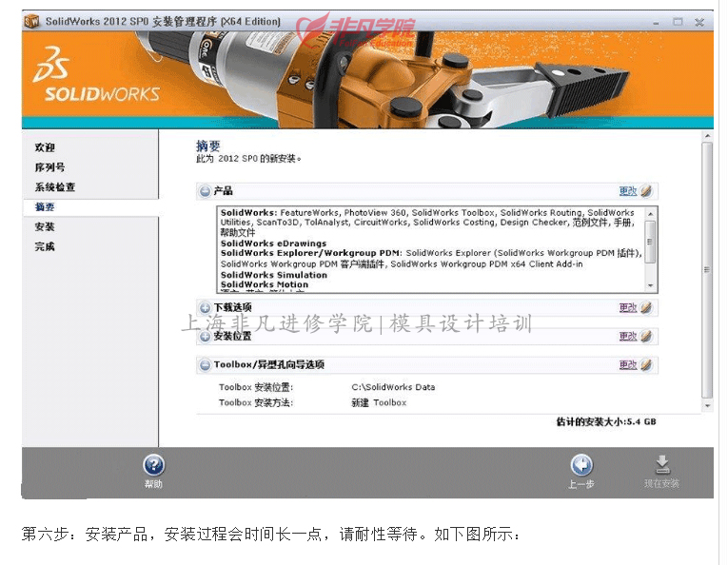728x565 pixels.
Task: Click the SolidWorks eDrawings product entry
Action: 273,244
